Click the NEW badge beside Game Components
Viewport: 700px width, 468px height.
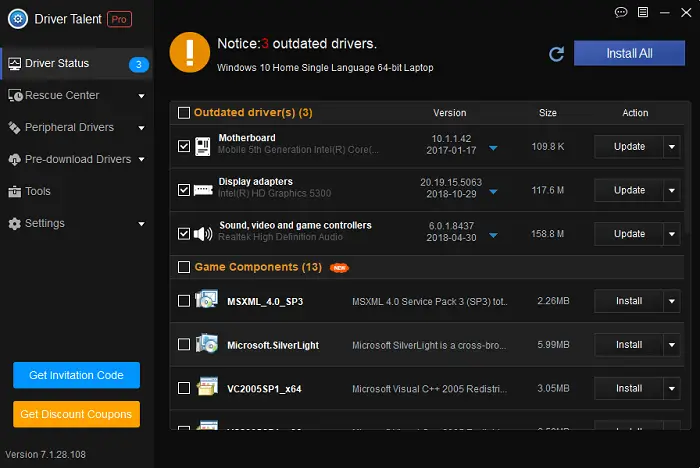[x=339, y=267]
